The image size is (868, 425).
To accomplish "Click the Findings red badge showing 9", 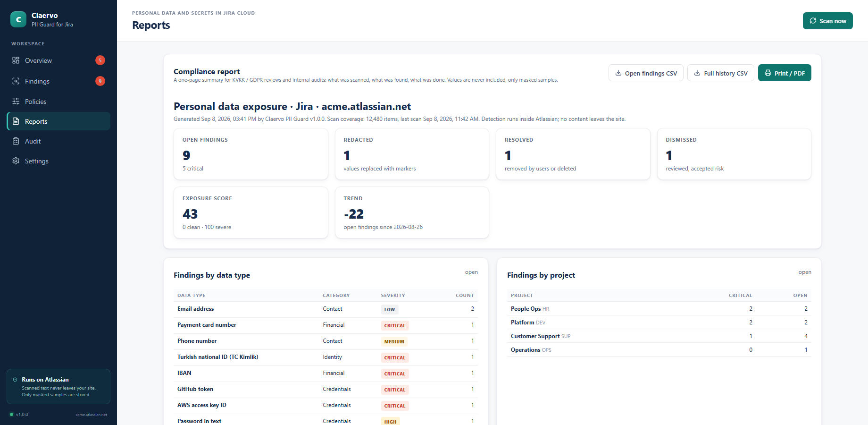I will click(x=100, y=81).
